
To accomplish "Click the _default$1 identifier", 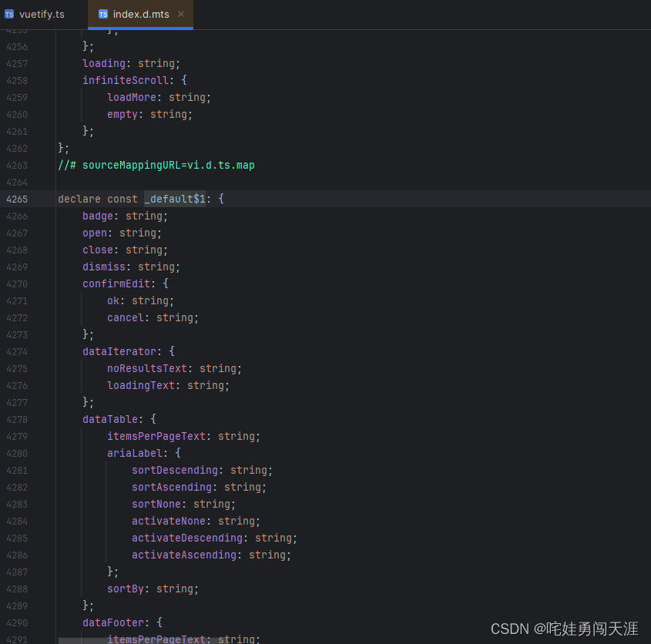I will coord(175,199).
